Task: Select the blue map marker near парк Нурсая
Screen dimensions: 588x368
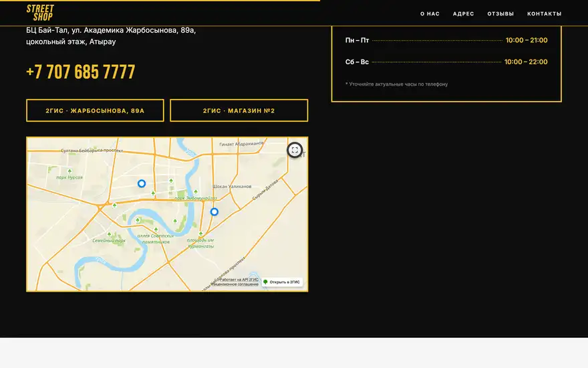Action: [x=142, y=183]
